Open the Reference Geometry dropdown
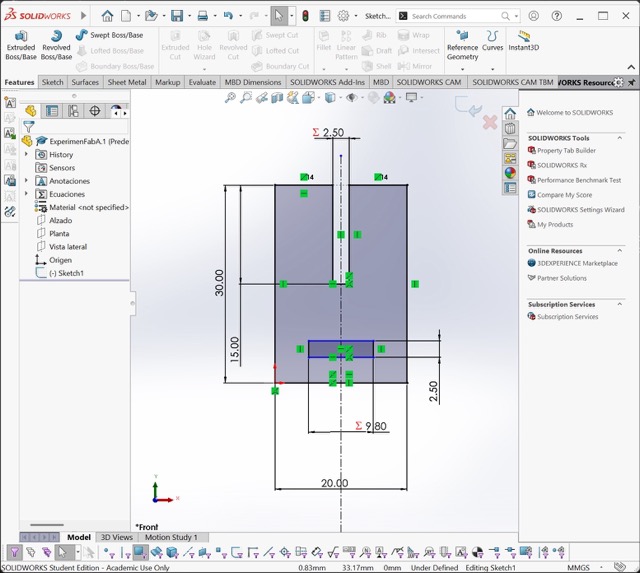The image size is (640, 573). (x=462, y=69)
